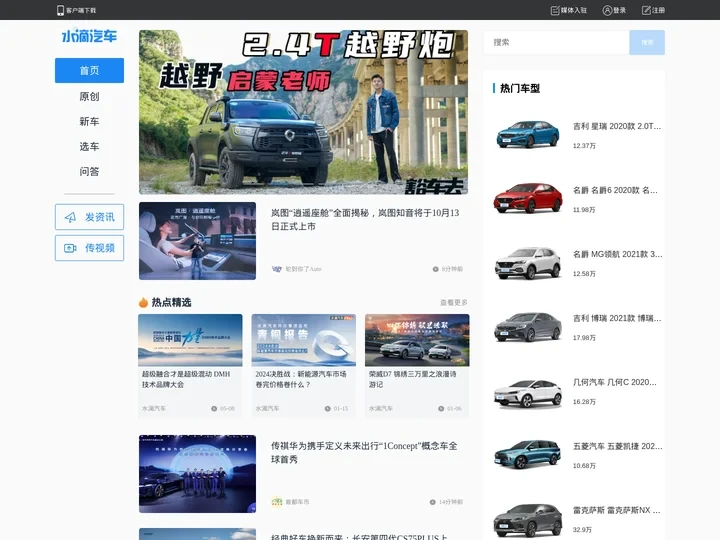Open 吉利 星瑞 2020款 2.0T model link

617,126
